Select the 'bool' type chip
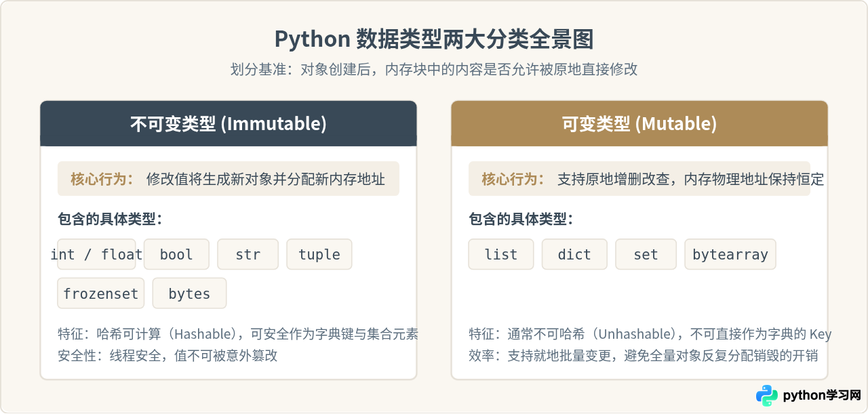The image size is (868, 414). click(176, 254)
